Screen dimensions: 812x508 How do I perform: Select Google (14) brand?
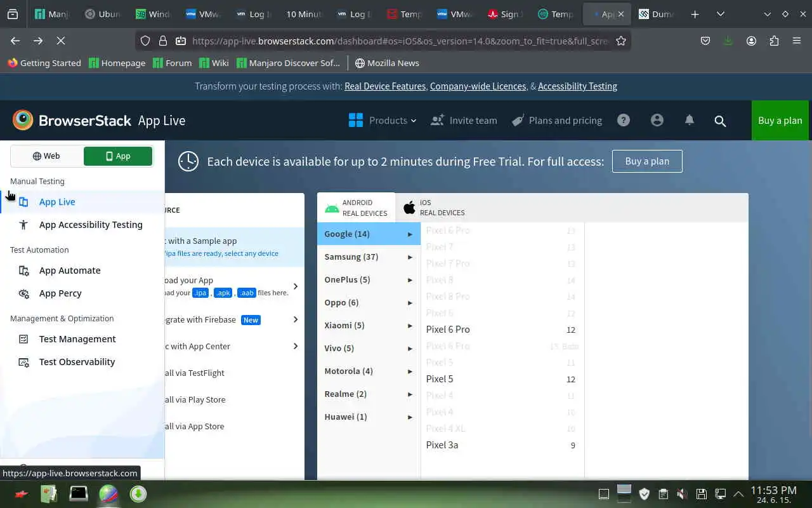(369, 234)
